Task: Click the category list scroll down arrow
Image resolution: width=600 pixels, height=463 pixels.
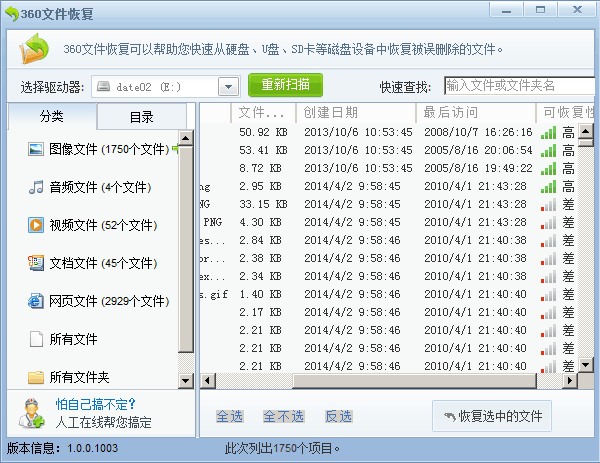Action: [x=186, y=380]
